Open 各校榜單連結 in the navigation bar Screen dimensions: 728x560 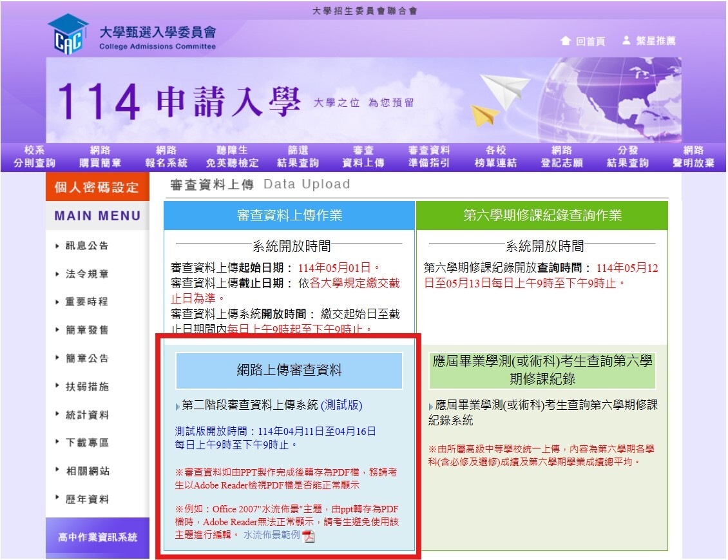[x=495, y=157]
